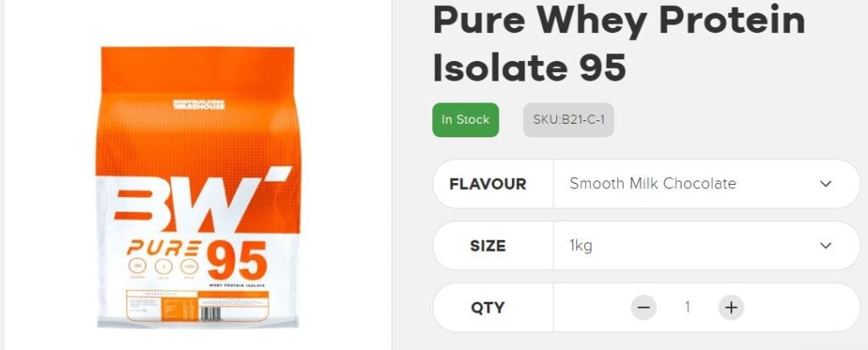
Task: Click the orange PURE text on bag
Action: coord(164,247)
